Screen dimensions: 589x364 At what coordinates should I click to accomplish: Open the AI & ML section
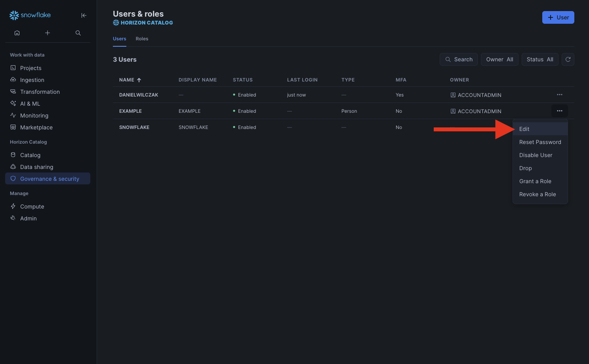[x=30, y=104]
